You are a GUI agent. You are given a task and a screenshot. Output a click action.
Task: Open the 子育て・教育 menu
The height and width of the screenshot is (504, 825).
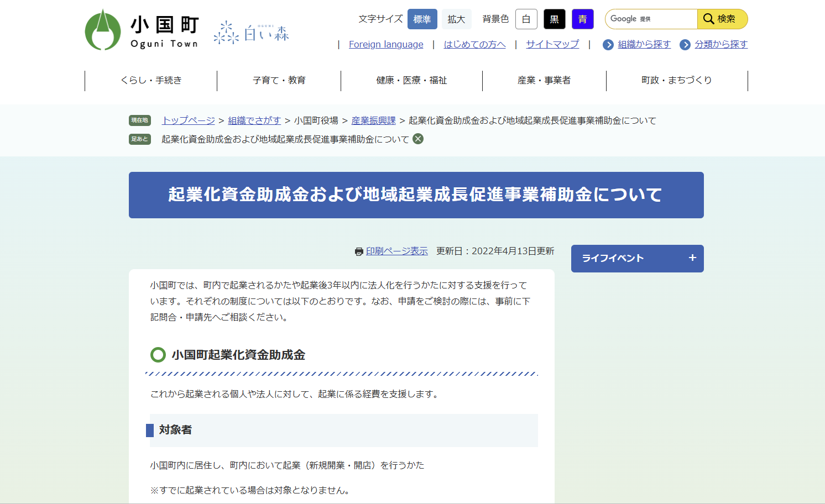pyautogui.click(x=279, y=80)
